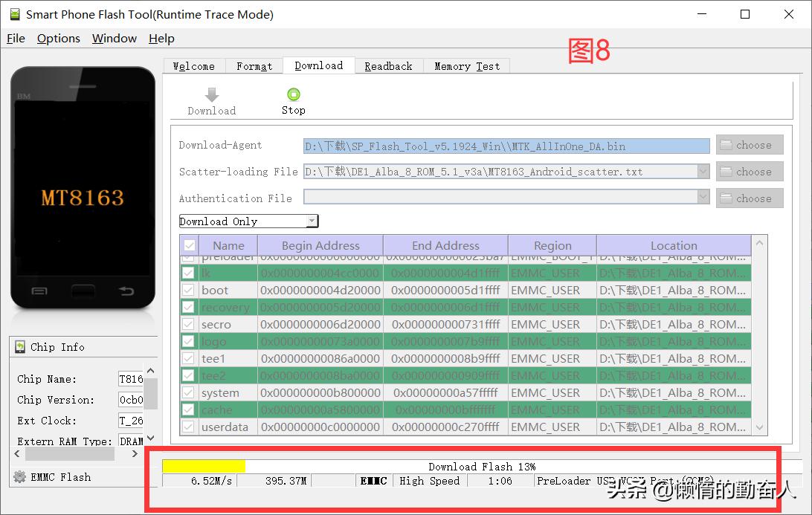Click the phone home button on MT8163 image

click(x=83, y=290)
